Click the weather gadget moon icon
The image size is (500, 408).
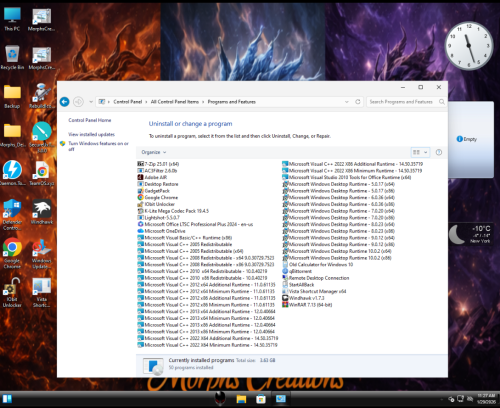click(456, 234)
